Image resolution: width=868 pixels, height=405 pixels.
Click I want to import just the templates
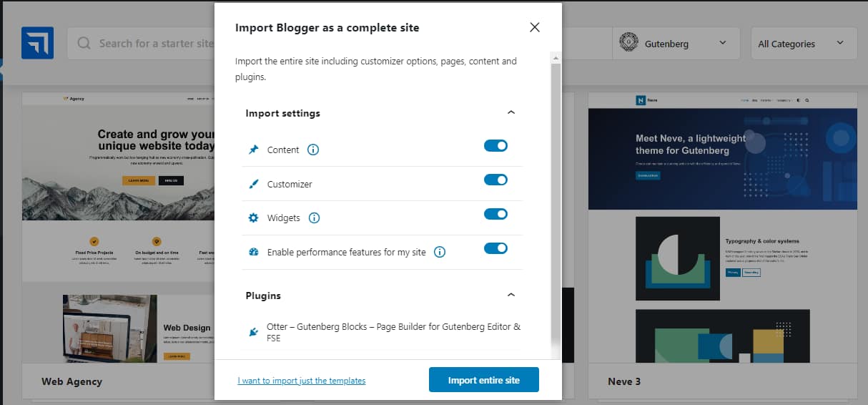coord(301,381)
